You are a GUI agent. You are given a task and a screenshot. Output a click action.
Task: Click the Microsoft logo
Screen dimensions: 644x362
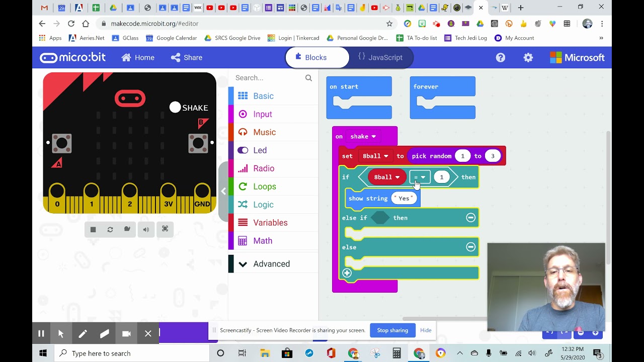[577, 57]
